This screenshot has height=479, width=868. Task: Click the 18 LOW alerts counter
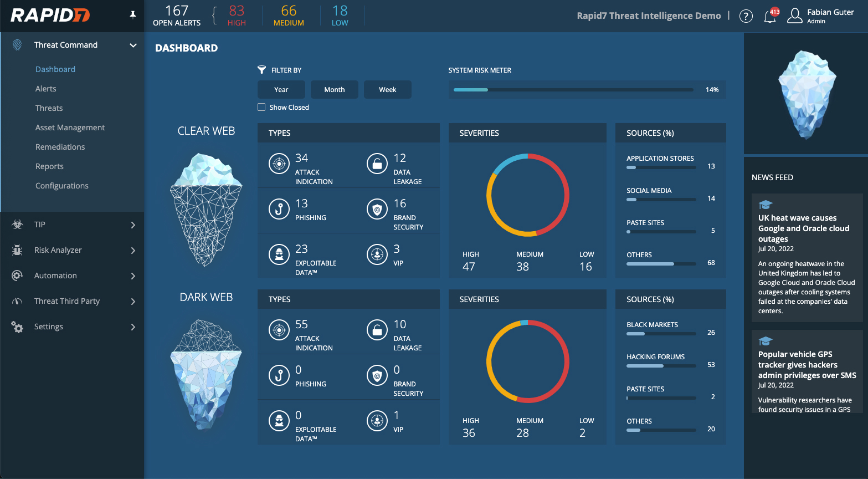pos(340,16)
